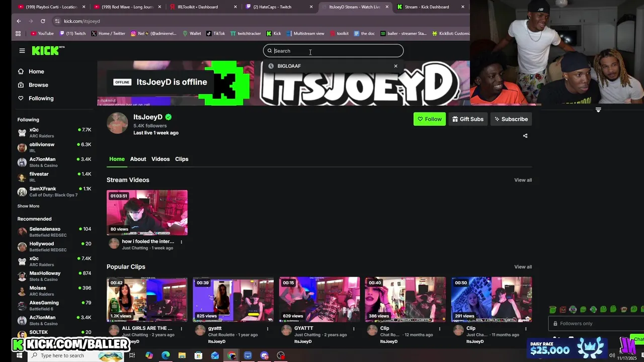The height and width of the screenshot is (362, 644).
Task: Click the Subscribe button
Action: 511,119
